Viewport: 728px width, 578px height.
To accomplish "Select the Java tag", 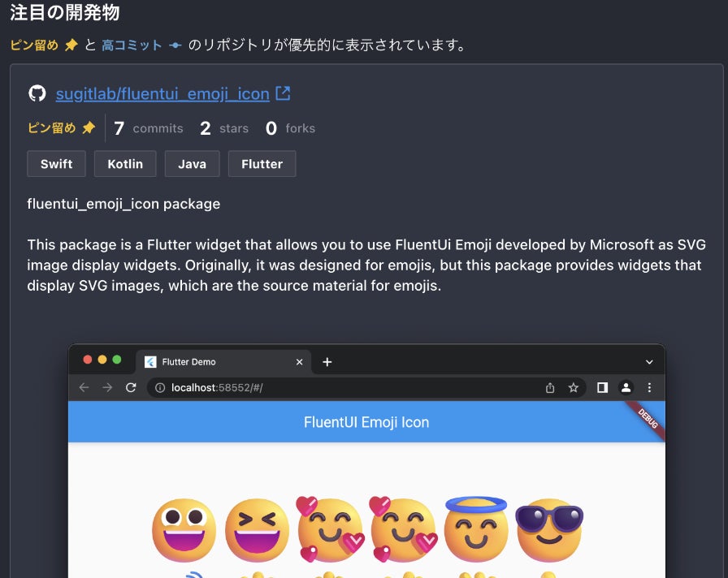I will (x=192, y=164).
